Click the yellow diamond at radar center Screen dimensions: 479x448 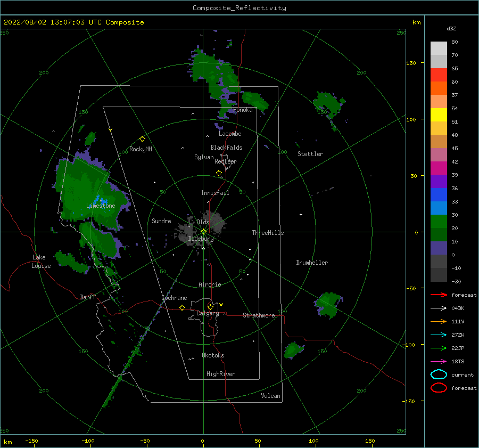[x=203, y=232]
